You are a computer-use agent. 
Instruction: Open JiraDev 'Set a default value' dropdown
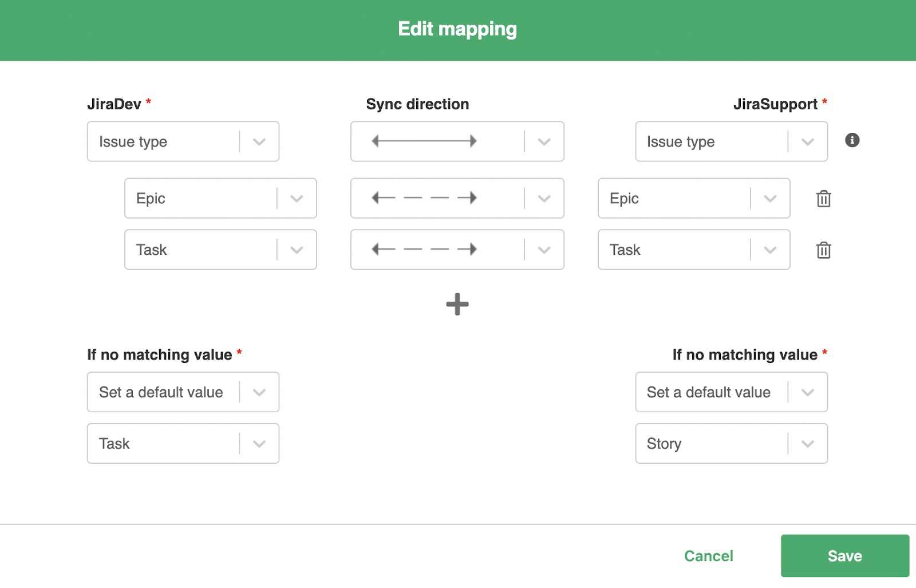(x=183, y=392)
